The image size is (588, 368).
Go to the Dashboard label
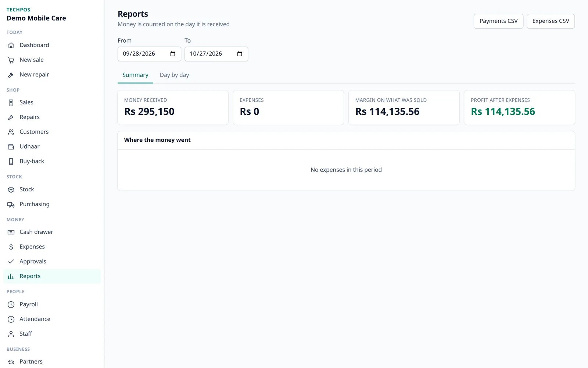(34, 45)
